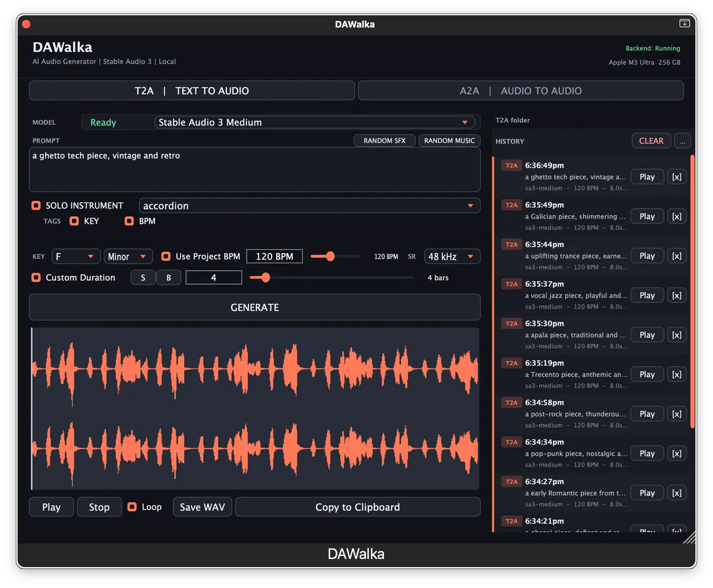Click the resize grip at window corner
Screen dimensions: 713x588
pyautogui.click(x=688, y=537)
